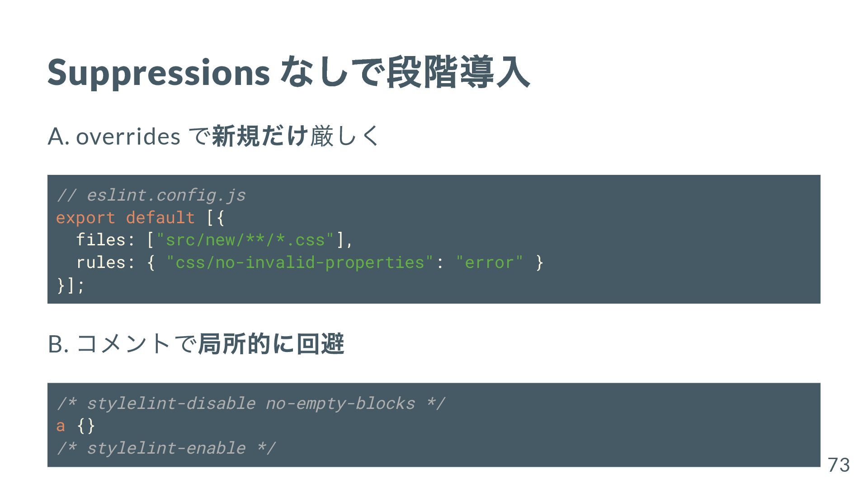Click the 'a' selector in CSS code
Image resolution: width=868 pixels, height=488 pixels.
61,426
